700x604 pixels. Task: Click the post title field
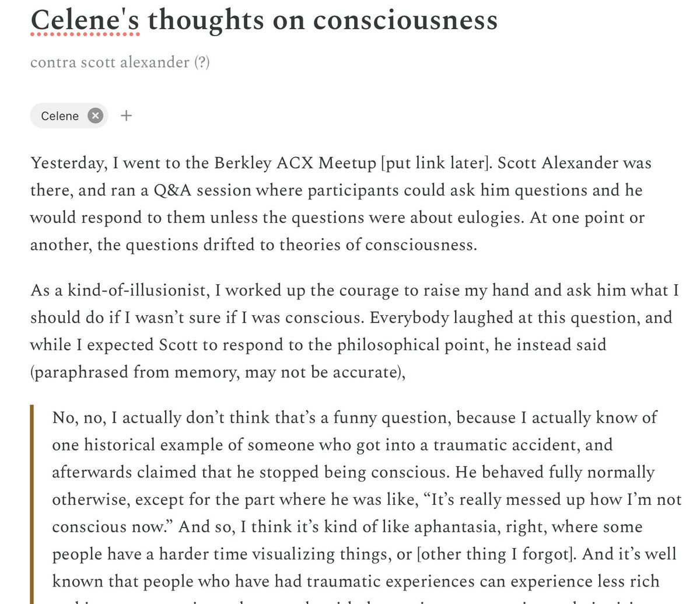point(264,20)
